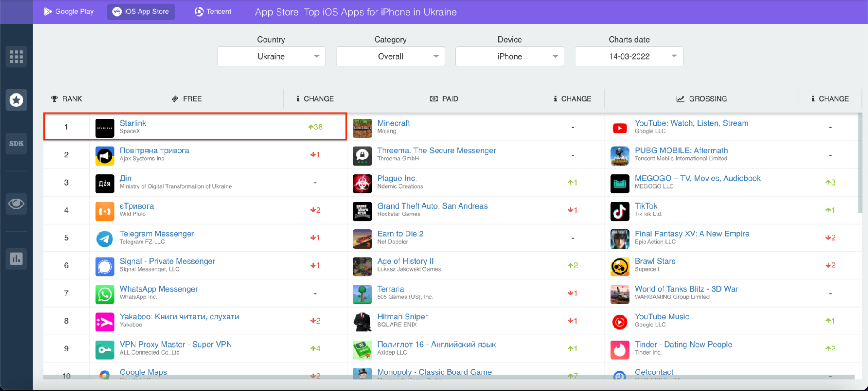Image resolution: width=868 pixels, height=391 pixels.
Task: Click the WhatsApp Messenger app icon
Action: click(105, 294)
